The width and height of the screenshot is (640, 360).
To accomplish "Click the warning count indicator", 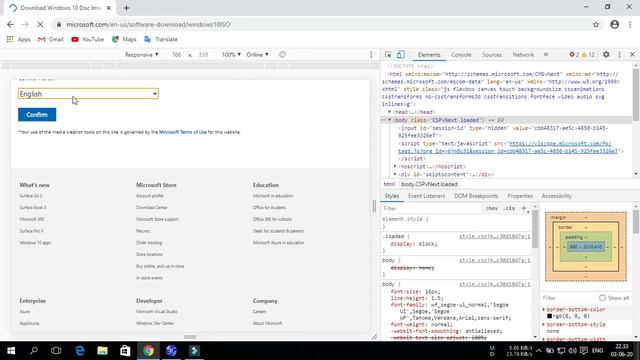I will click(x=588, y=54).
